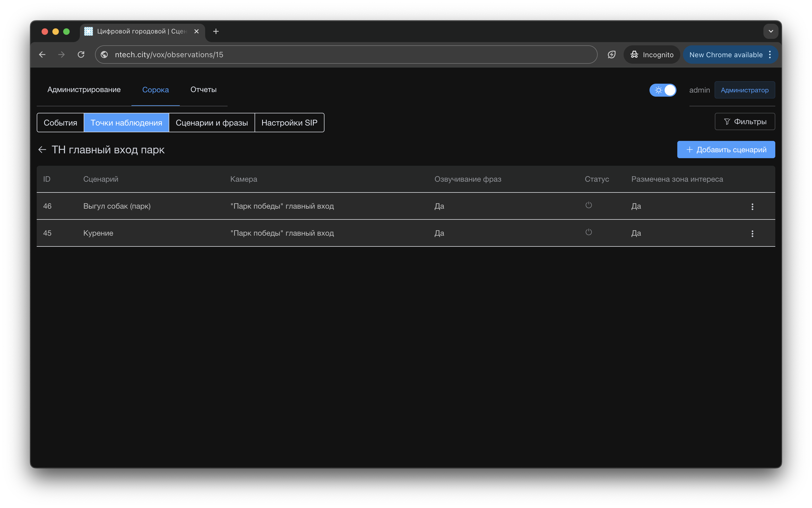
Task: Open Настройки SIP tab
Action: [x=289, y=123]
